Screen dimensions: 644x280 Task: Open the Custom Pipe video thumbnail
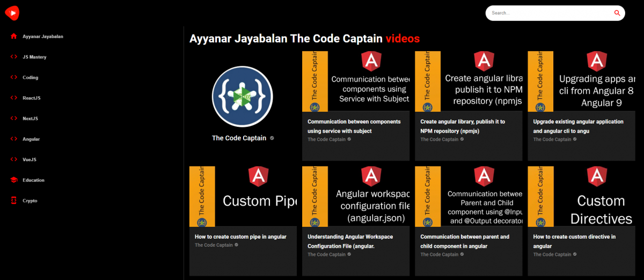[x=243, y=196]
